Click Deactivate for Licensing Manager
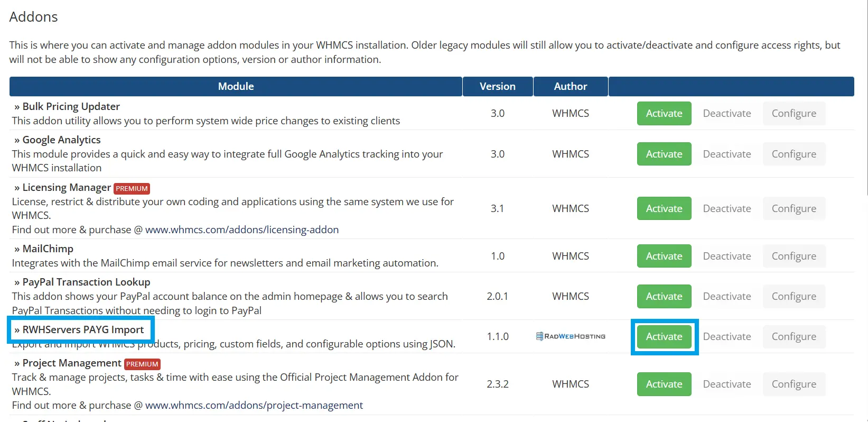 727,208
